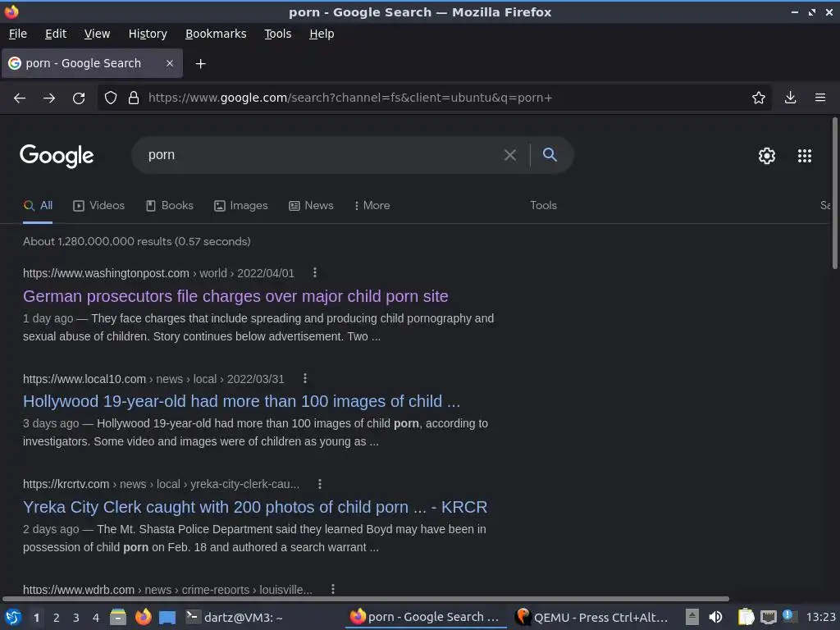The width and height of the screenshot is (840, 630).
Task: Go forward using the browser forward arrow
Action: point(49,98)
